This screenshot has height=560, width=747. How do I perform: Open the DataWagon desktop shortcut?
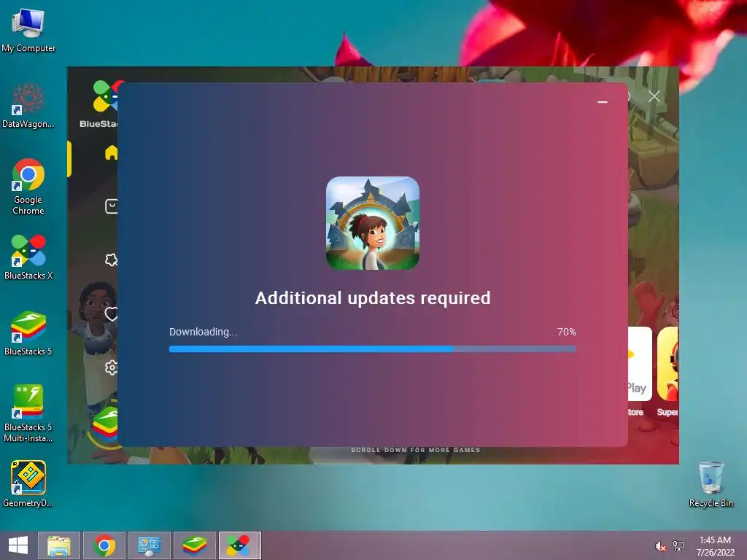[x=28, y=105]
